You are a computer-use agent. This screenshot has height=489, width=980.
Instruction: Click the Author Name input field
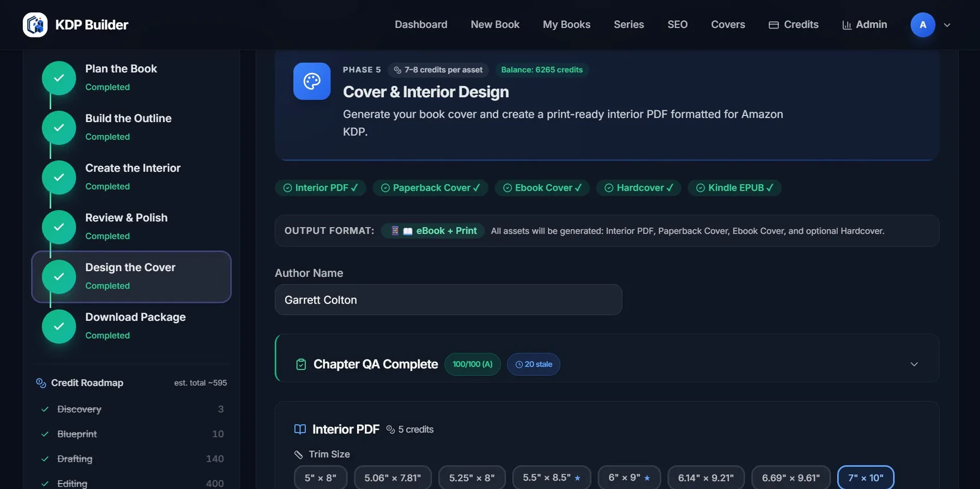tap(448, 299)
